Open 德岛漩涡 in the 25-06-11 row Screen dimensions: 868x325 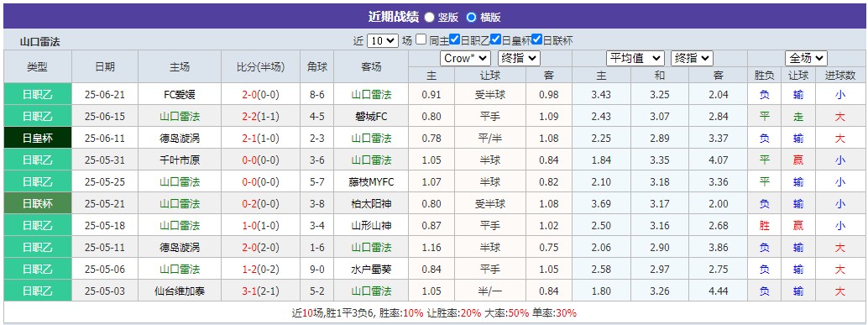click(180, 139)
